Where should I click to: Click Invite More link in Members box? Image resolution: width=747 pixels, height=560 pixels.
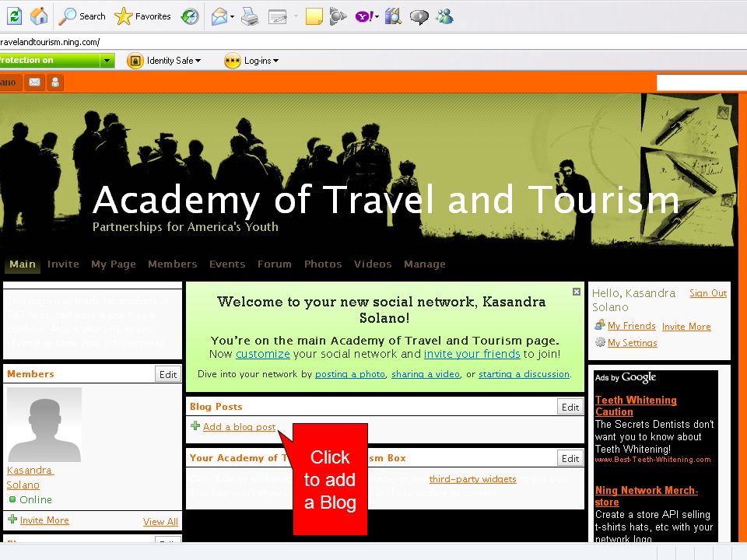(x=44, y=520)
